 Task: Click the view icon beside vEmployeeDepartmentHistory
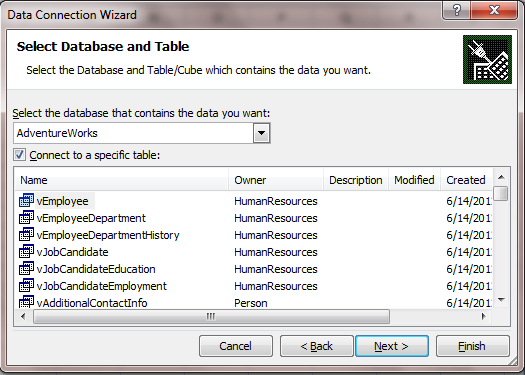[x=26, y=235]
